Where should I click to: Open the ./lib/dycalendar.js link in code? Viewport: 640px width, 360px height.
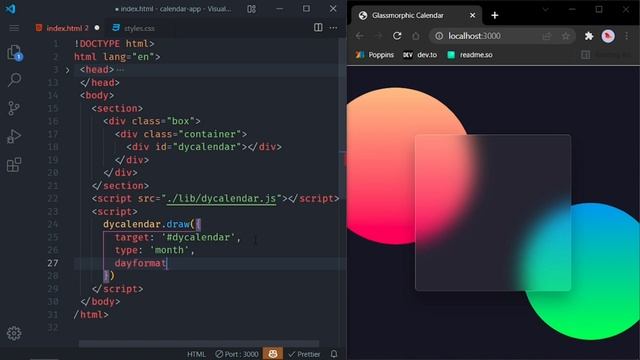[221, 199]
